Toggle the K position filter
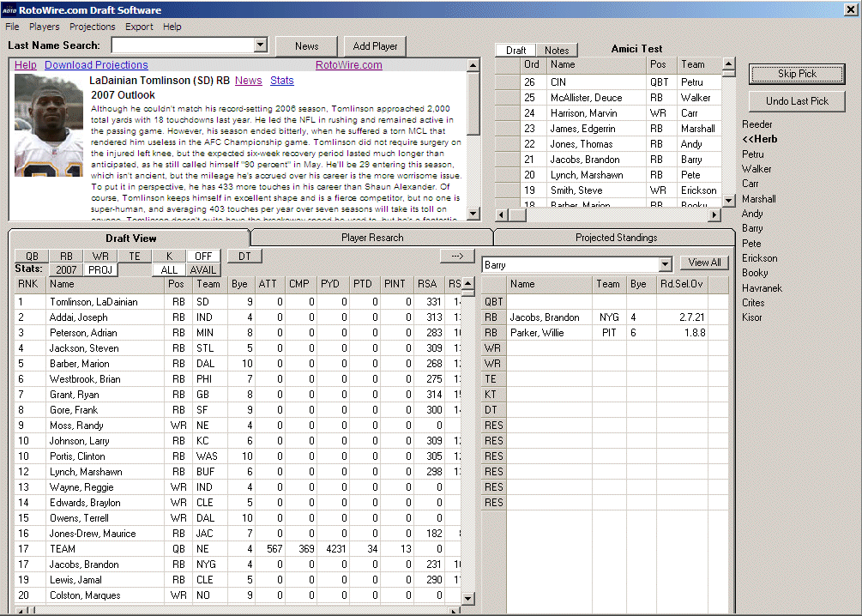The width and height of the screenshot is (862, 616). [169, 257]
